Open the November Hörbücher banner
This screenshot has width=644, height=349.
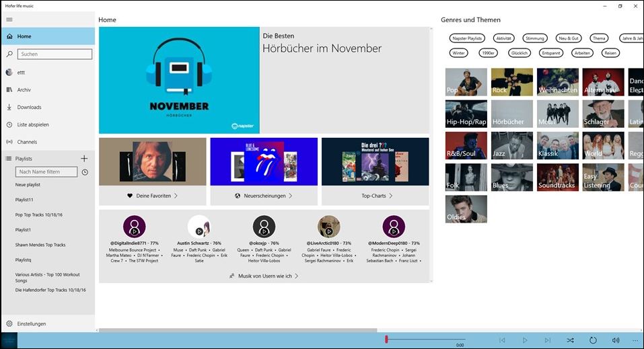pyautogui.click(x=264, y=80)
